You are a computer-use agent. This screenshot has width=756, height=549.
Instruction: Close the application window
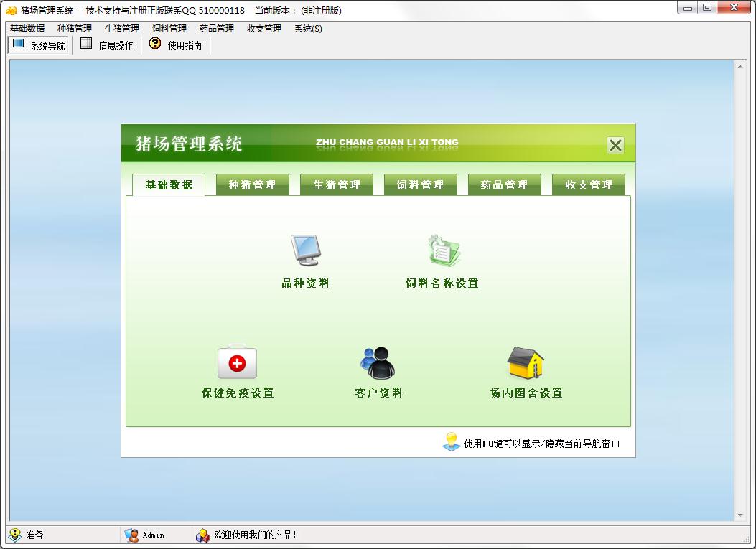coord(734,8)
